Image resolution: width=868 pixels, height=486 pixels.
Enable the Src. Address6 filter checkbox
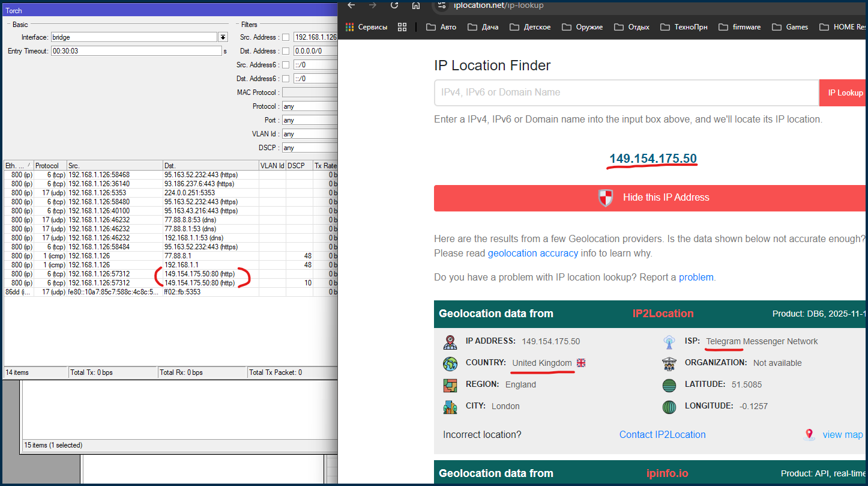tap(286, 65)
